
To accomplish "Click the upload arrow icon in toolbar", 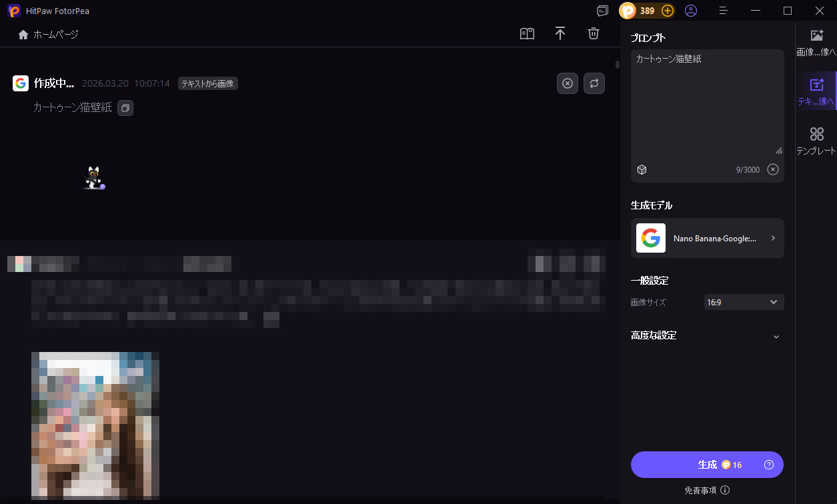I will click(560, 34).
